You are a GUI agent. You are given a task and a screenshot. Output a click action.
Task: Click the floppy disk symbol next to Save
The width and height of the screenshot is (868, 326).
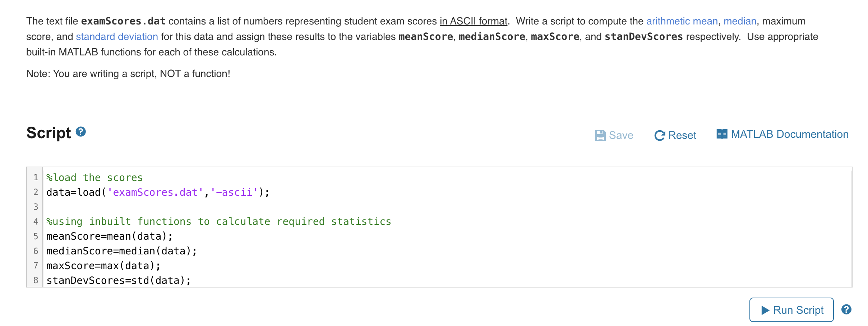pyautogui.click(x=600, y=135)
